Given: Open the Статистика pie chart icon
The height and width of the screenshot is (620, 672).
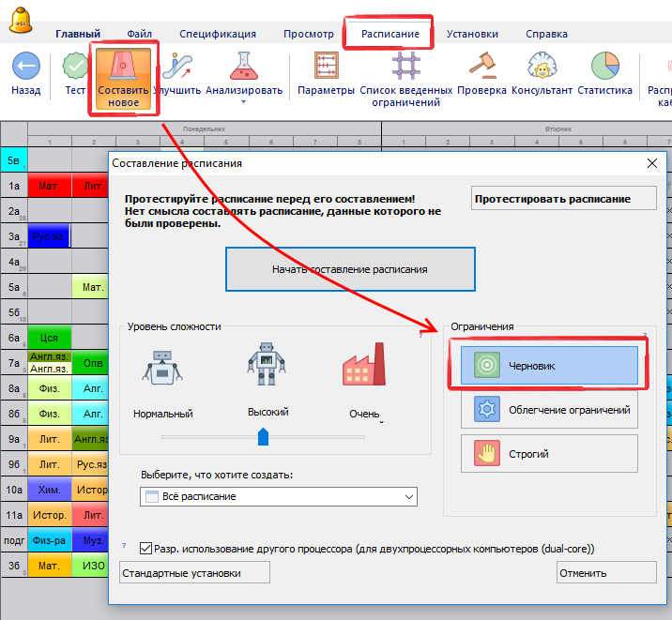Looking at the screenshot, I should 604,67.
